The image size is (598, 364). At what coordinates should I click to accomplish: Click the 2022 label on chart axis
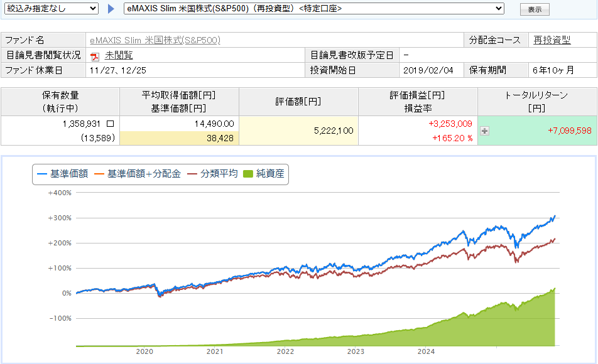click(x=285, y=352)
